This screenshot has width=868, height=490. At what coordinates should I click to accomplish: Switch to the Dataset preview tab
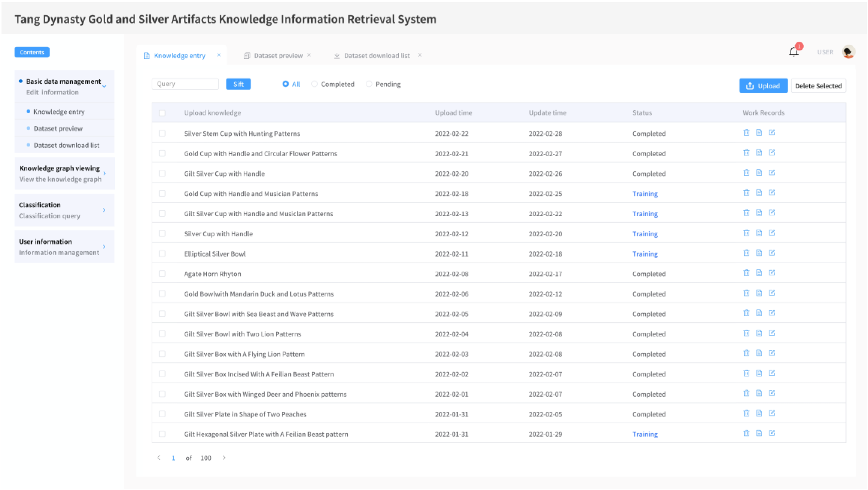point(278,56)
